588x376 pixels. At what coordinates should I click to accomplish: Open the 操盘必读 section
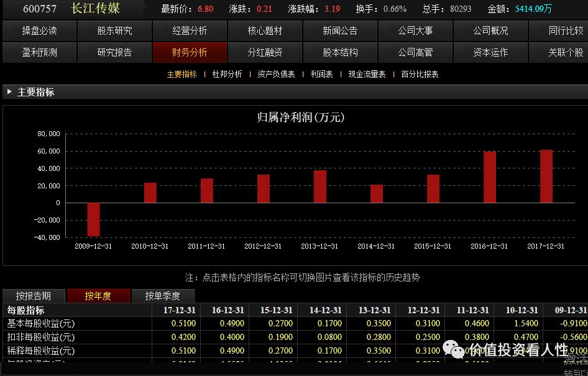(x=39, y=30)
